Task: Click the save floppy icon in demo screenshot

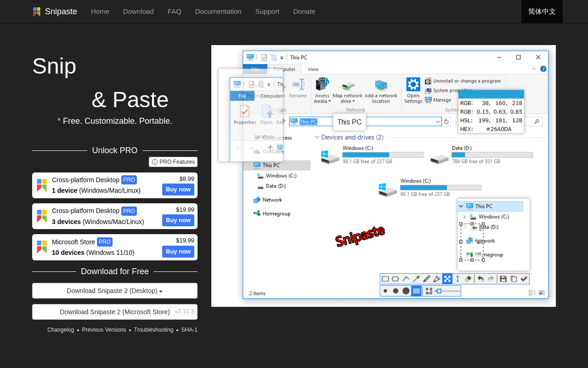Action: coord(503,279)
